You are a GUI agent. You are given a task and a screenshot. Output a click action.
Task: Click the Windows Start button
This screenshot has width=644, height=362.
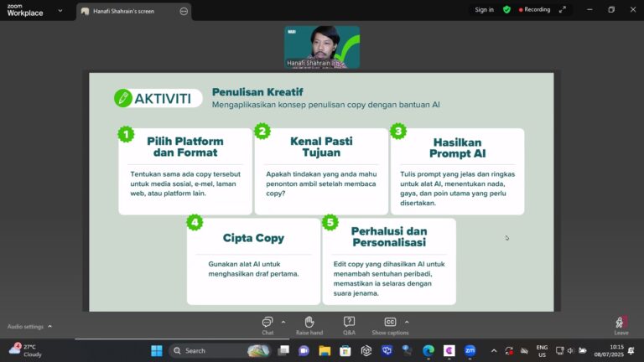(x=157, y=350)
